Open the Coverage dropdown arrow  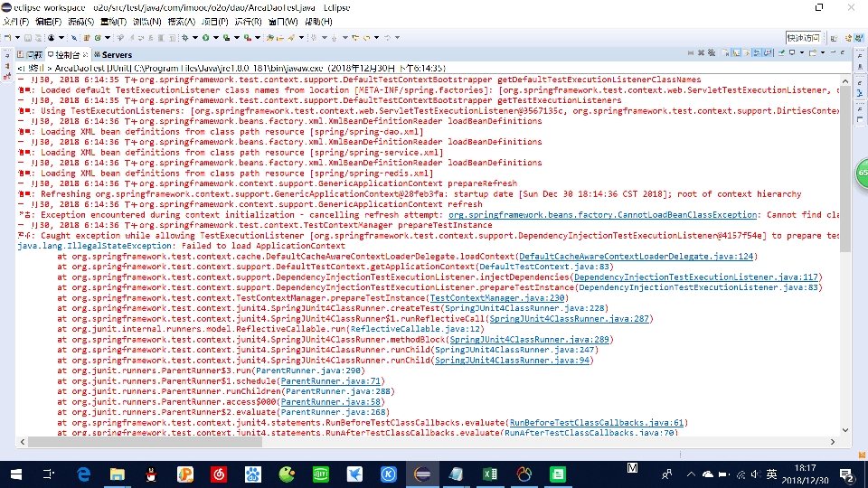236,38
